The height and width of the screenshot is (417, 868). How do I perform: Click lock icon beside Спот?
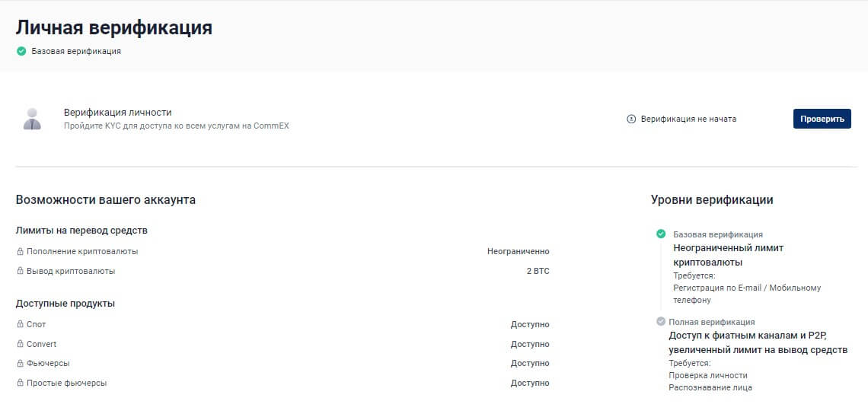click(20, 325)
